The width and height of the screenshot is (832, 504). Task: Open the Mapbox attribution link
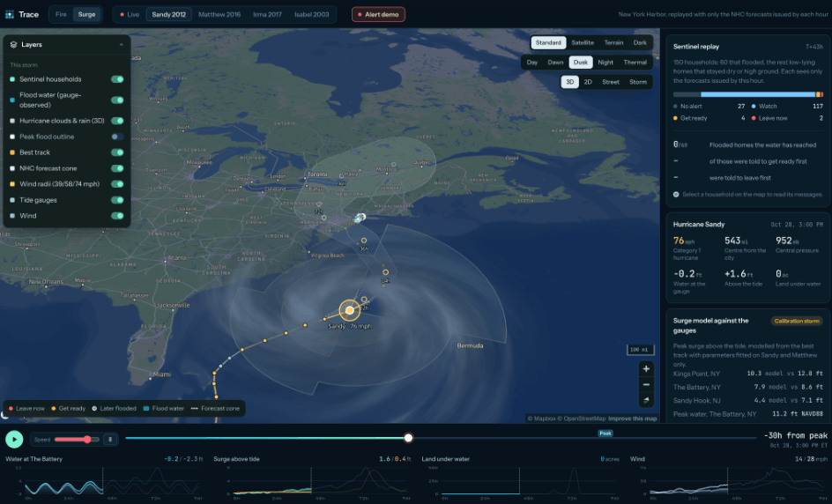542,419
